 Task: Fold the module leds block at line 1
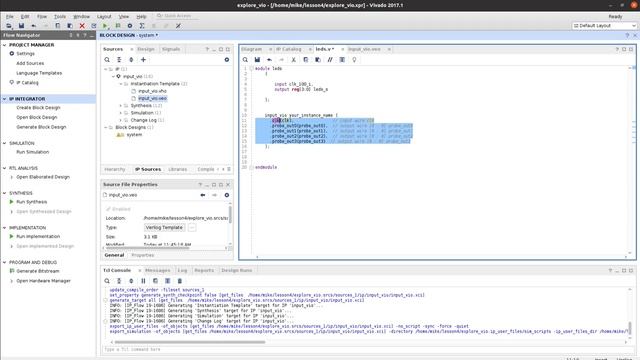251,69
